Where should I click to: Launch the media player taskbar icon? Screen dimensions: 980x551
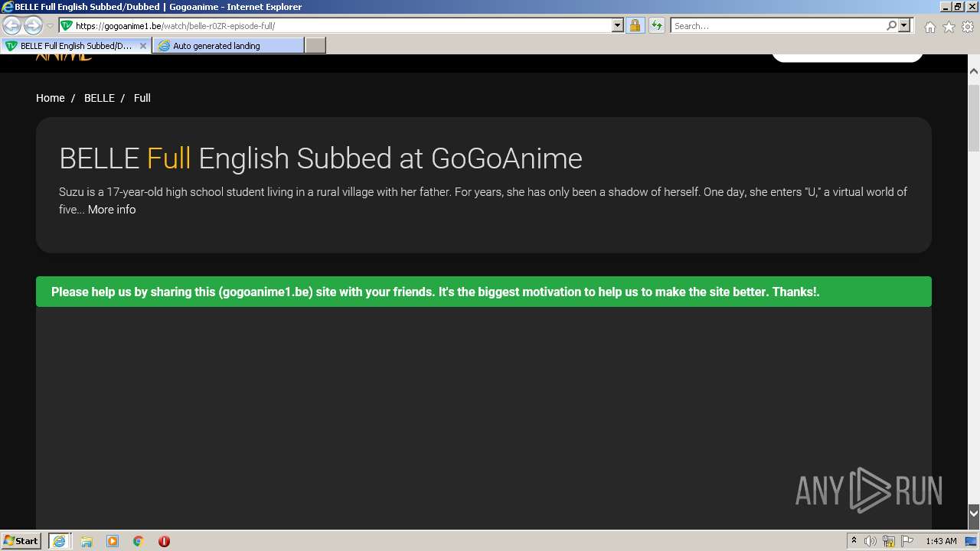pos(113,541)
